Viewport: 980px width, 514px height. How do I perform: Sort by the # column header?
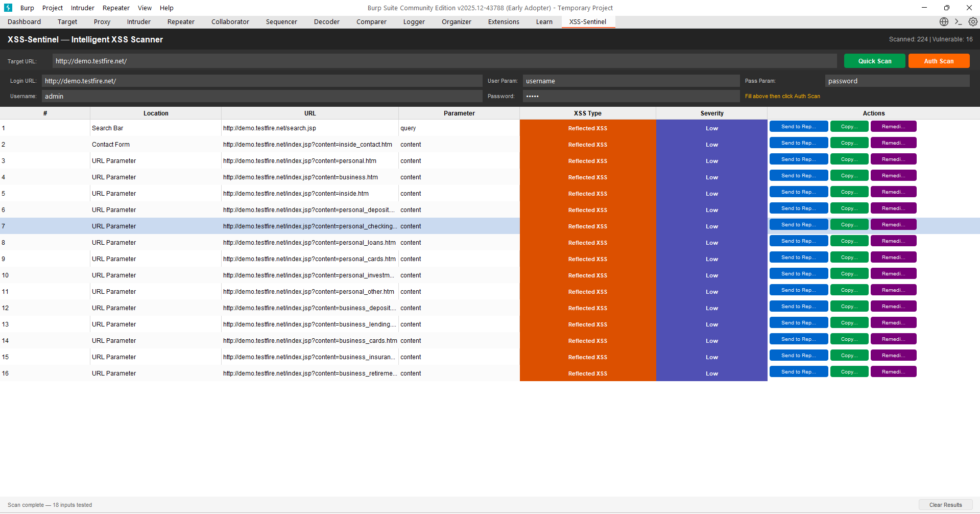(x=45, y=113)
